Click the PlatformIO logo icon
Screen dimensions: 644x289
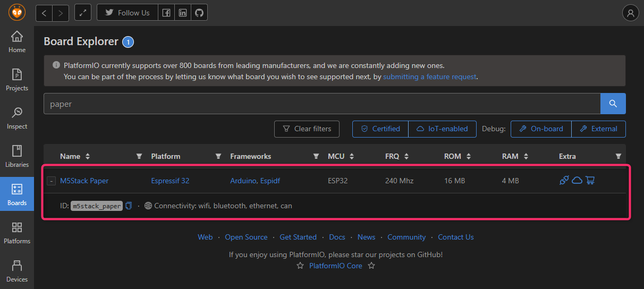point(16,13)
